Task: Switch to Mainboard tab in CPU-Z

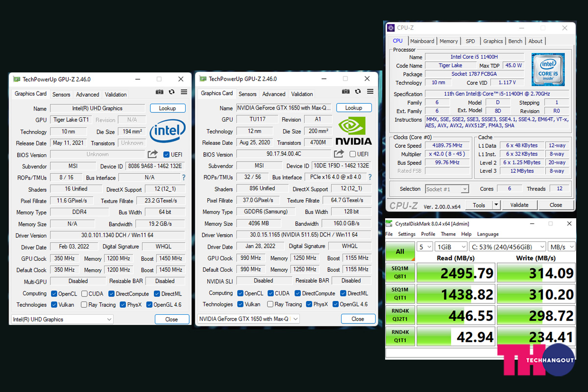Action: point(422,41)
